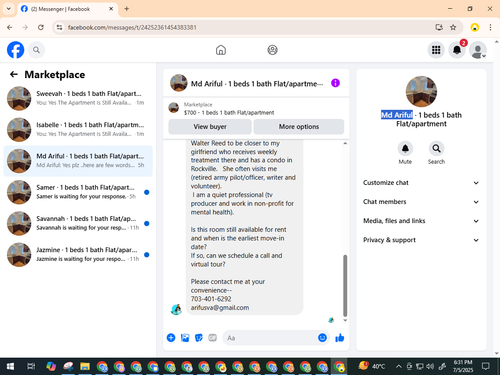Click the blue plus more actions icon
Image resolution: width=500 pixels, height=375 pixels.
[171, 338]
